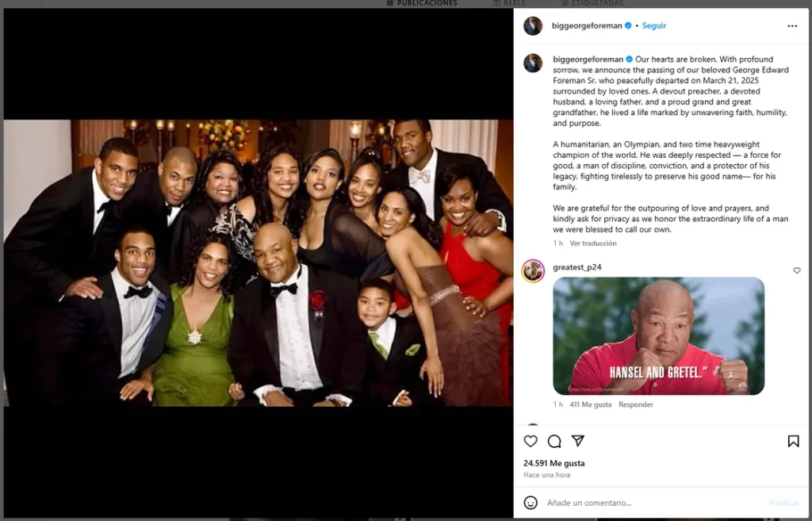
Task: Open the emoji picker in comment box
Action: [530, 503]
